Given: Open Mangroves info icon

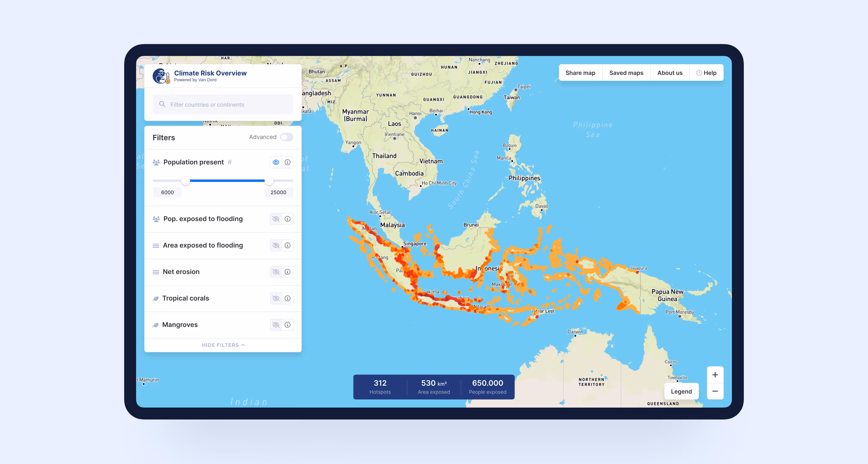Looking at the screenshot, I should point(287,325).
